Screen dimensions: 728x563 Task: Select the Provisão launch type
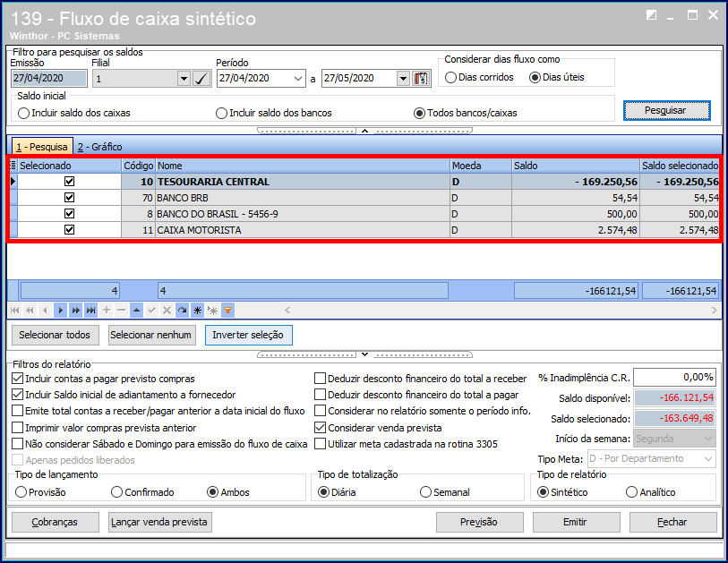pos(40,492)
